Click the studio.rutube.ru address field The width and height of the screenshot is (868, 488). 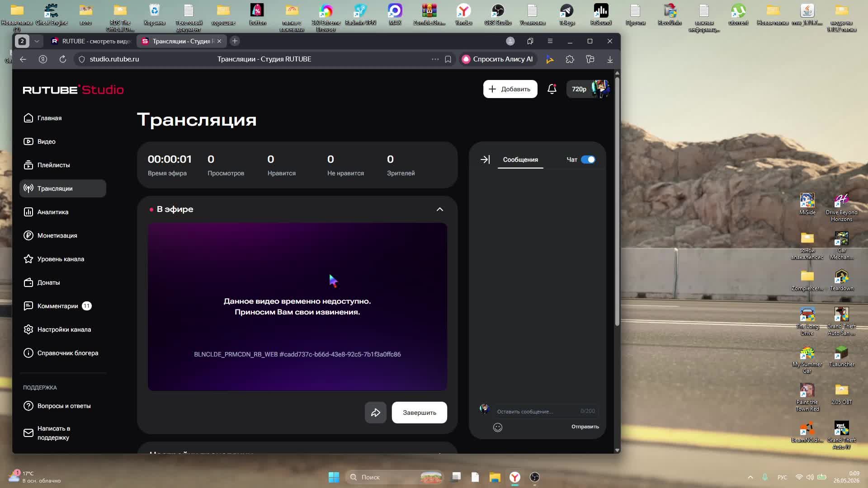pyautogui.click(x=114, y=59)
